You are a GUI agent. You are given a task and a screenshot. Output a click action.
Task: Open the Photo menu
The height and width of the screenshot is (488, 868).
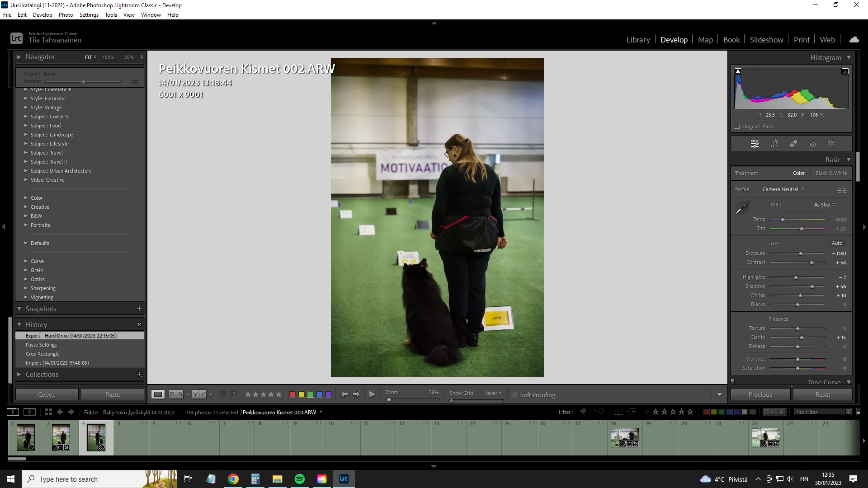click(x=66, y=15)
